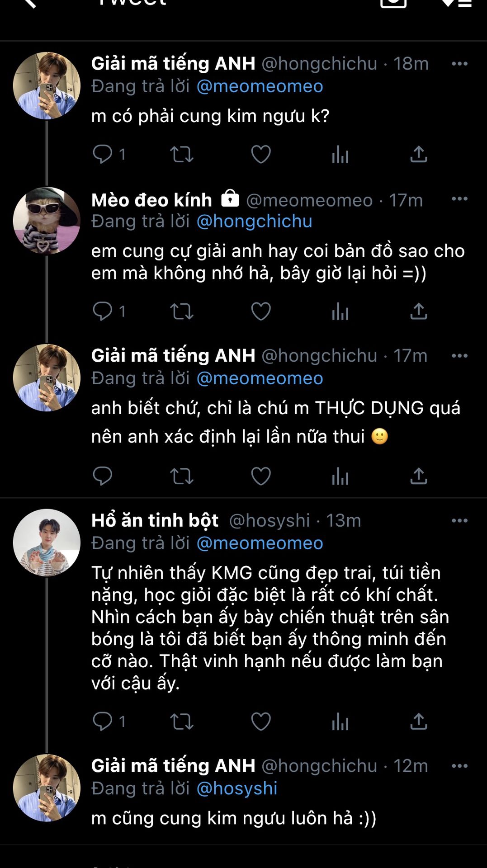Open @hosyshi mention link in last tweet

coord(237,788)
